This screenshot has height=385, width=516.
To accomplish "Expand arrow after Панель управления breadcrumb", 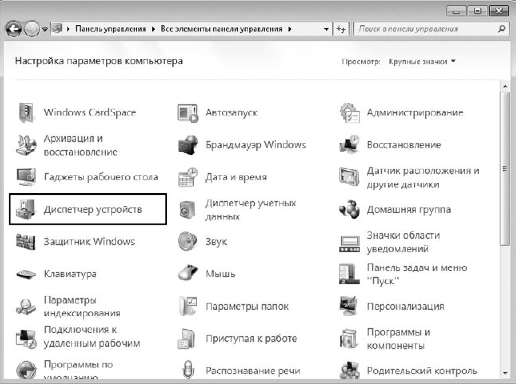I will point(153,29).
